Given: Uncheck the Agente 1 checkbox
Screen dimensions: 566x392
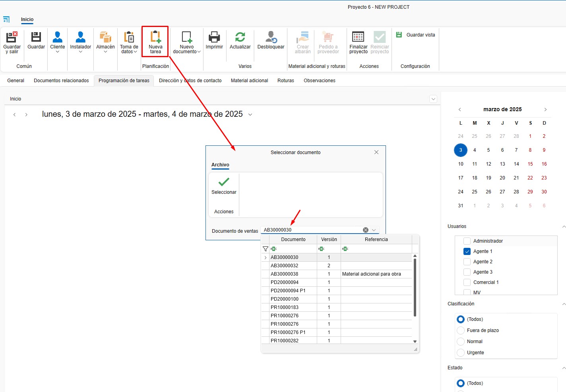Looking at the screenshot, I should [x=467, y=251].
